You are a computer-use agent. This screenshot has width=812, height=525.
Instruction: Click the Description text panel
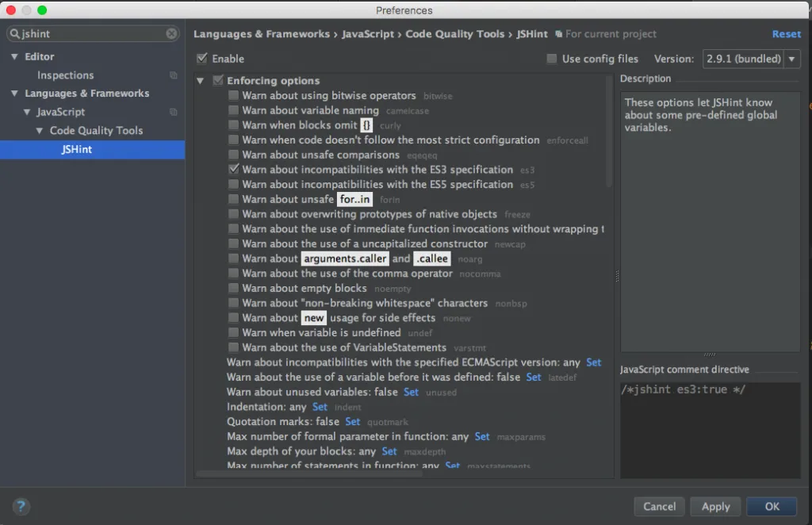point(710,221)
